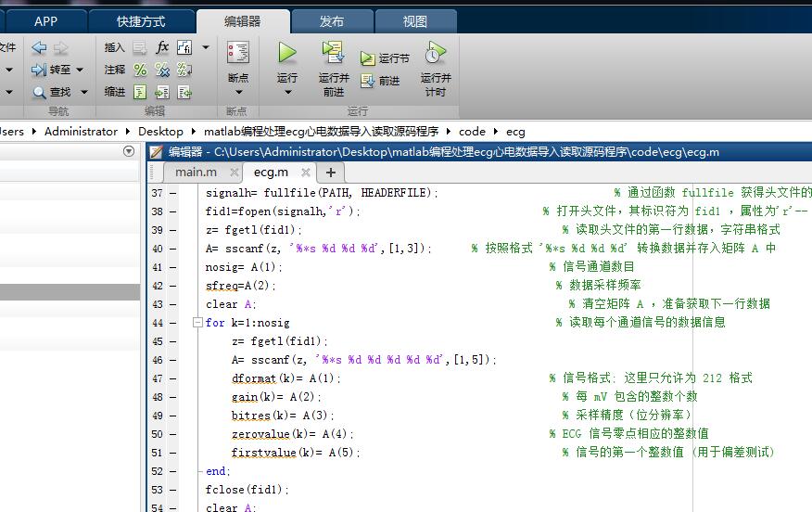
Task: Open the 断点 dropdown arrow
Action: [x=239, y=92]
